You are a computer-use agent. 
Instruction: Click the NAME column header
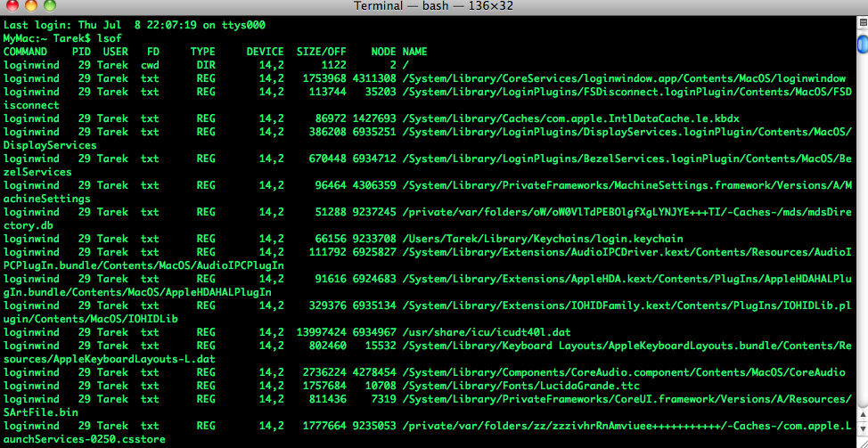coord(414,52)
